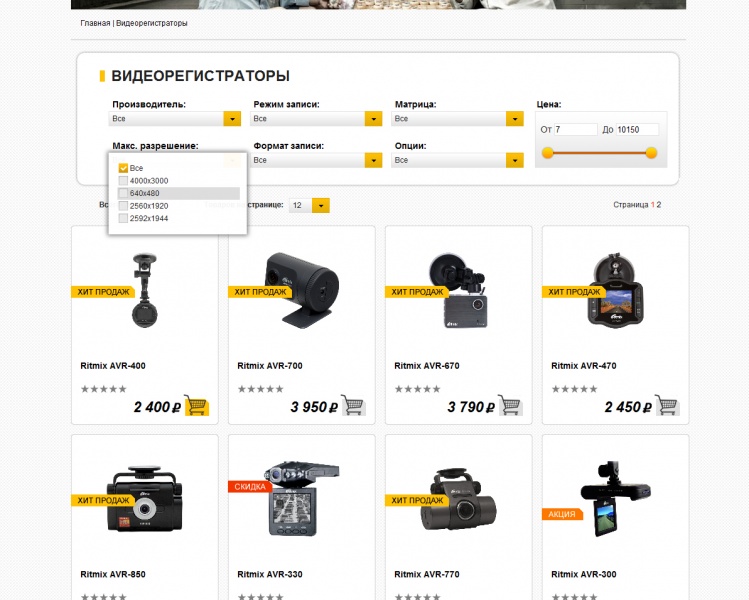Open the Опции dropdown
The height and width of the screenshot is (600, 749).
(457, 160)
